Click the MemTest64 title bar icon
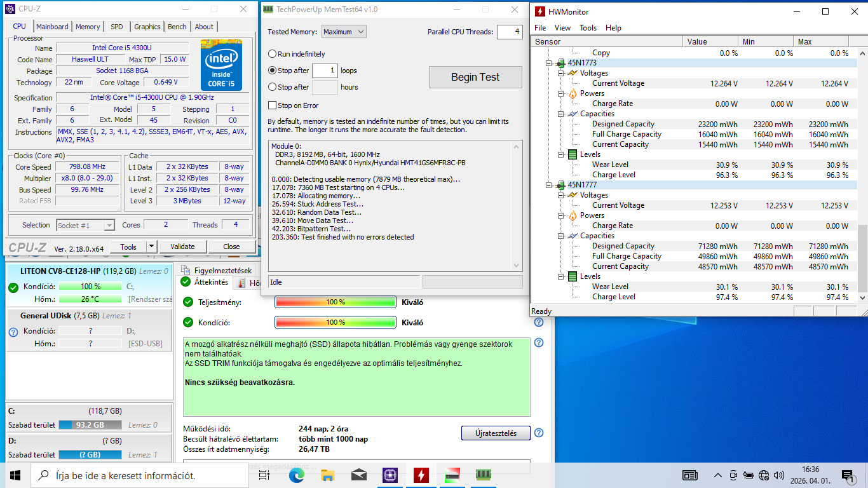Viewport: 868px width, 488px height. click(268, 10)
